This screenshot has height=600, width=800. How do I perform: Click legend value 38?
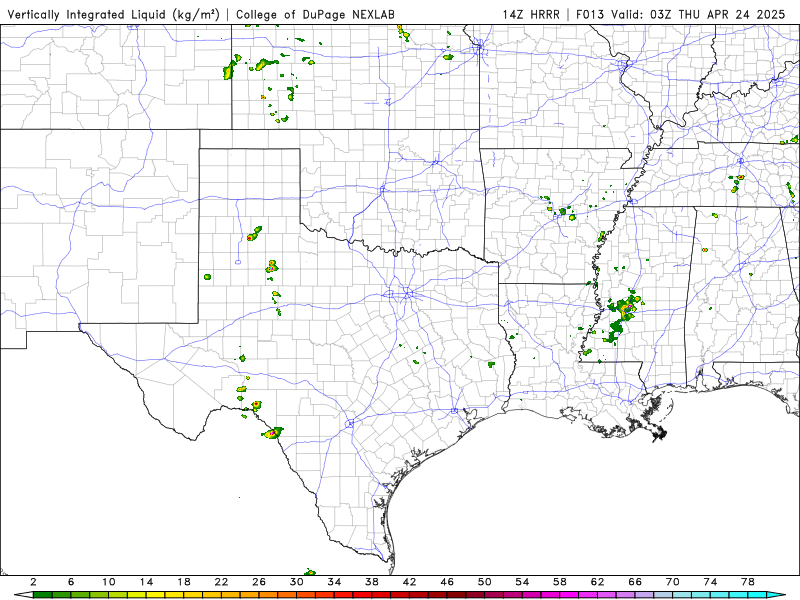372,582
